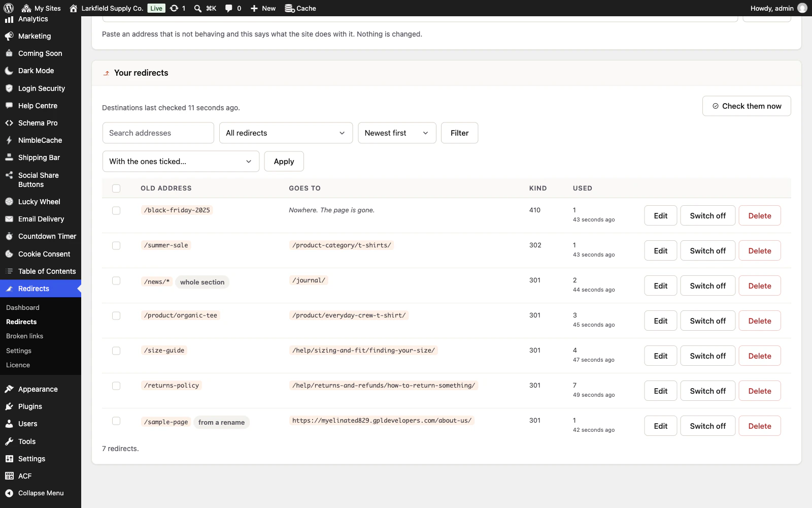Open Appearance in the admin sidebar
Viewport: 812px width, 508px height.
pyautogui.click(x=38, y=389)
